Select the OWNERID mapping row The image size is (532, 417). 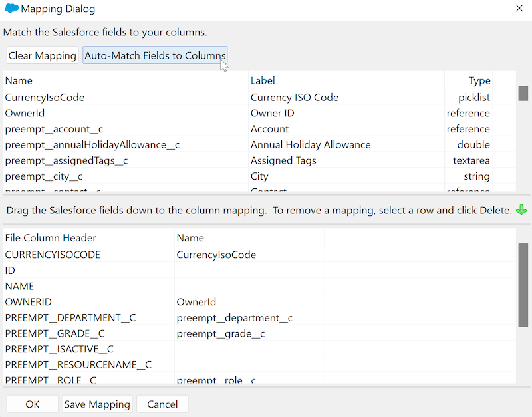(x=28, y=302)
